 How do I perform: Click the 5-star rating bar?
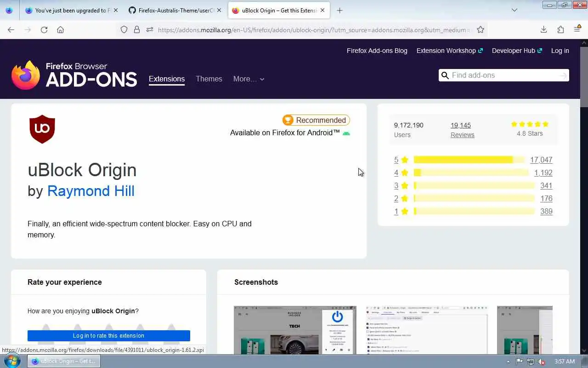point(469,160)
